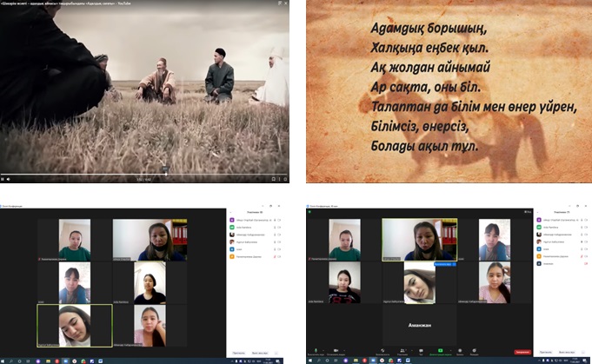The width and height of the screenshot is (592, 364).
Task: Click the miniplayer icon in YouTube controls
Action: click(273, 179)
